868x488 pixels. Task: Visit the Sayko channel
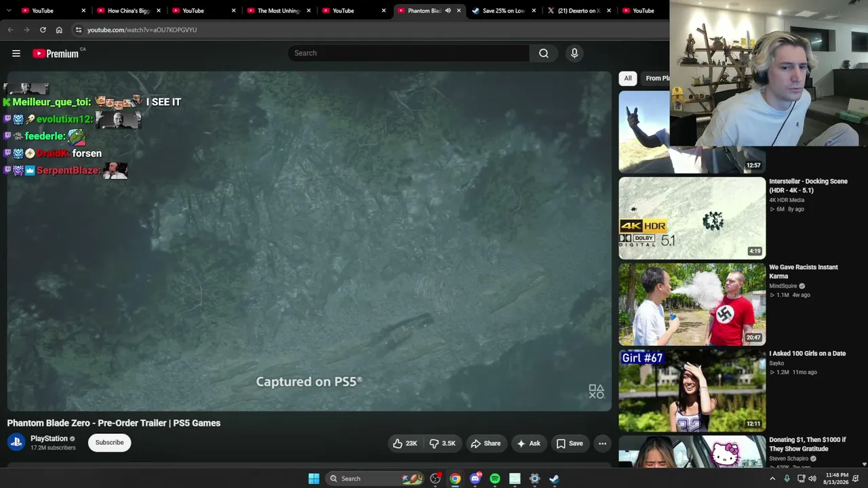tap(776, 363)
